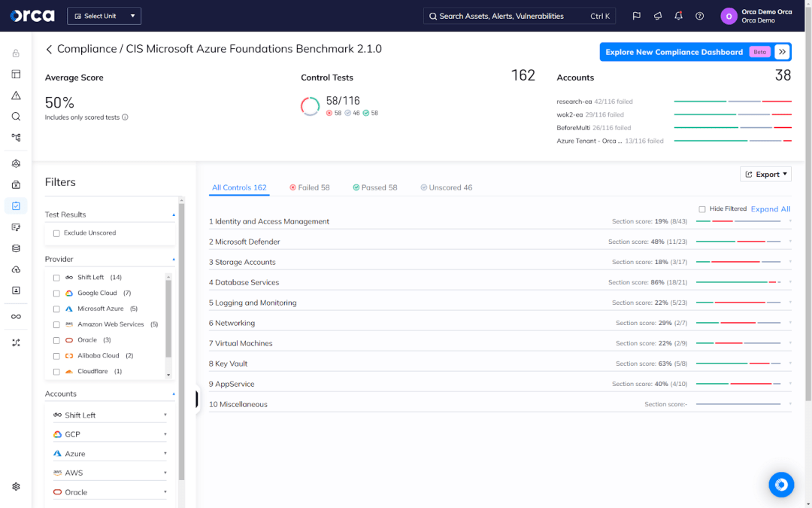This screenshot has width=812, height=508.
Task: Open the megaphone announcements icon
Action: point(658,16)
